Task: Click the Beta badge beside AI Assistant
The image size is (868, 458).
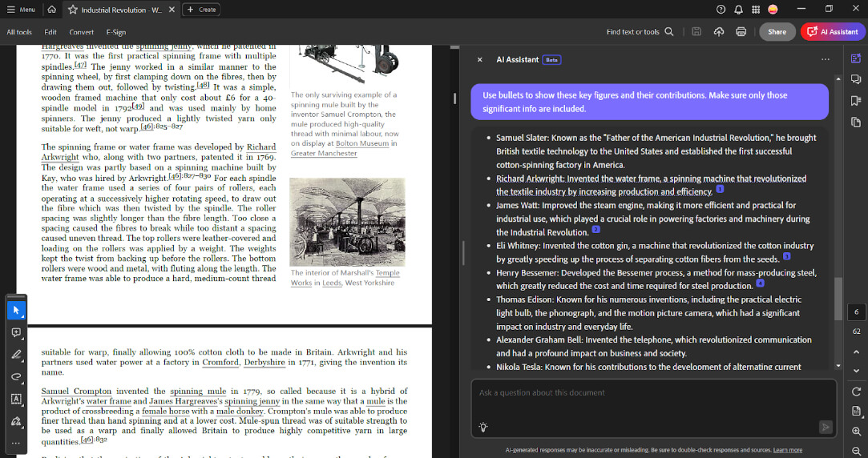Action: point(552,60)
